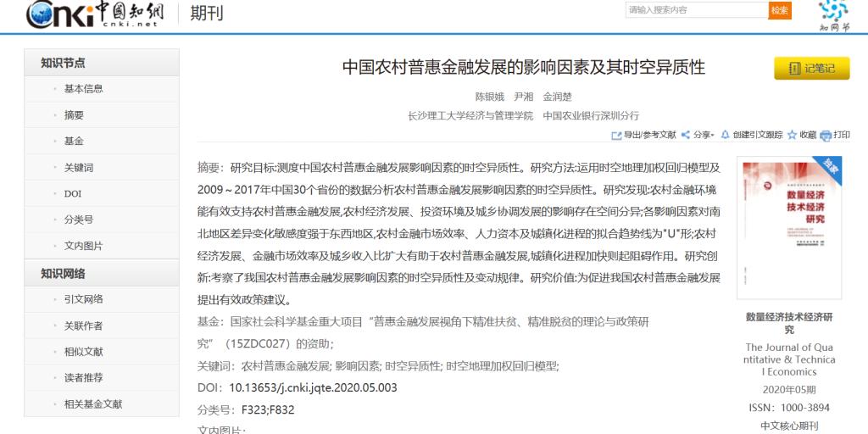This screenshot has width=868, height=434.
Task: Click author name 陈银娥
Action: coord(489,96)
